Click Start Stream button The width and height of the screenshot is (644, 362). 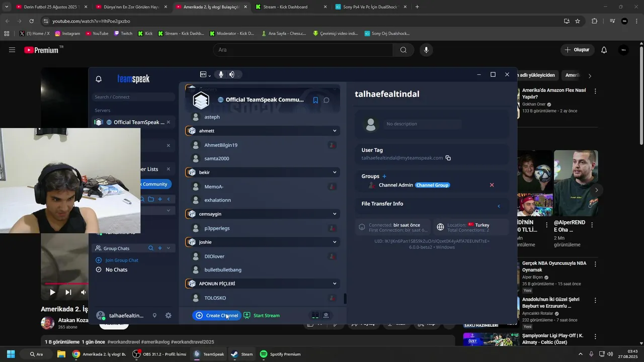pos(262,316)
